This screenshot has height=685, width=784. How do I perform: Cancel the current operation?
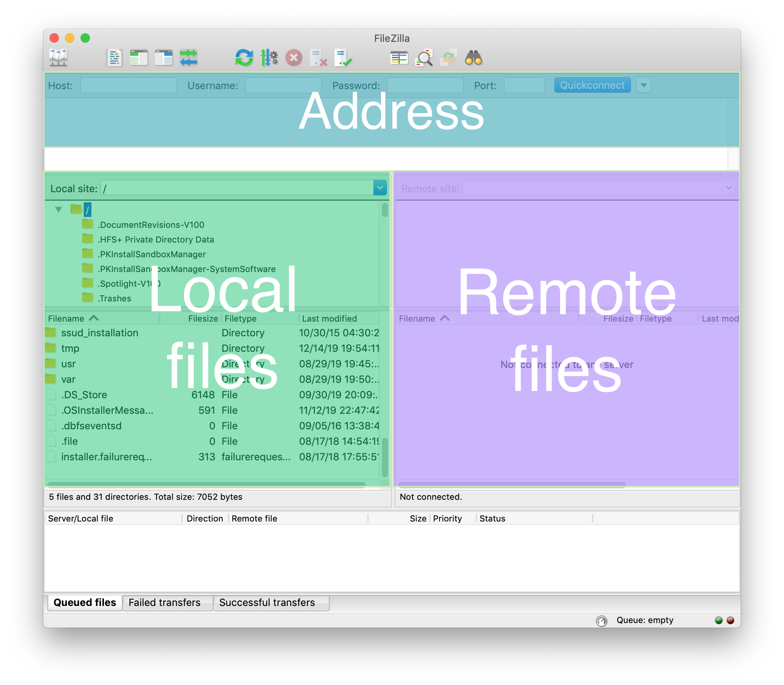coord(294,58)
